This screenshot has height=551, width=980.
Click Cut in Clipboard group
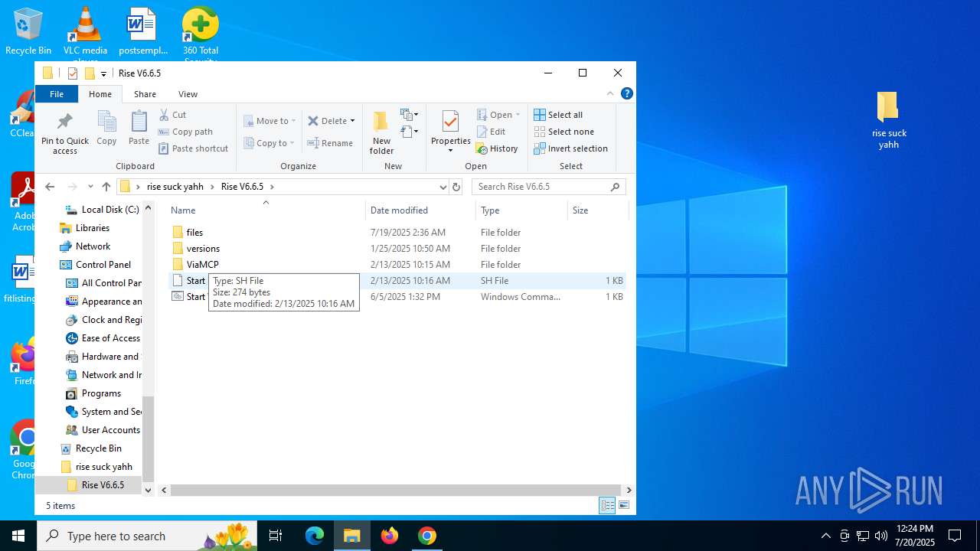tap(172, 115)
